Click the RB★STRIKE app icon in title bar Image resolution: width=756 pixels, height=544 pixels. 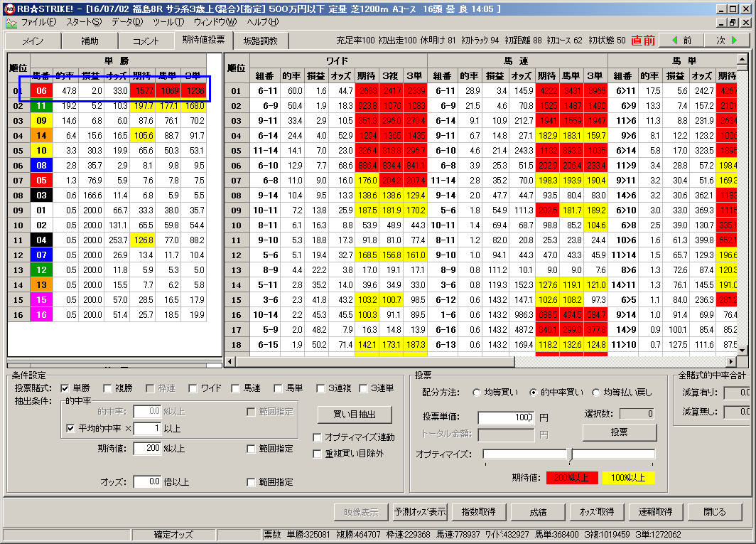(x=10, y=9)
